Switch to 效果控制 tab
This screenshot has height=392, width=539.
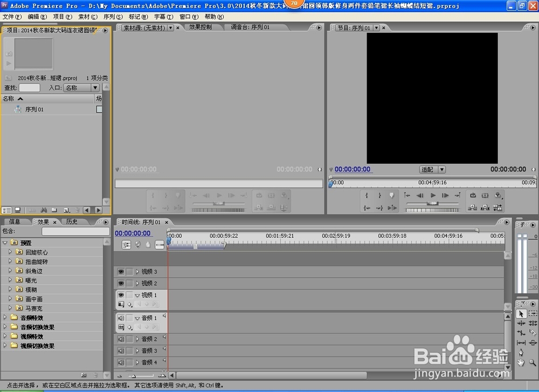[200, 27]
